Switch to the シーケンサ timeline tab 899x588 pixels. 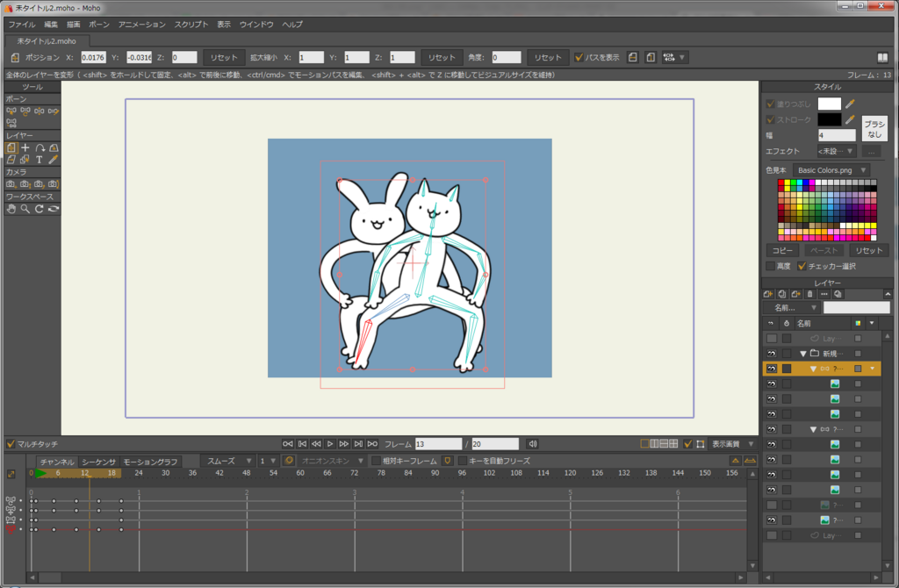click(98, 462)
